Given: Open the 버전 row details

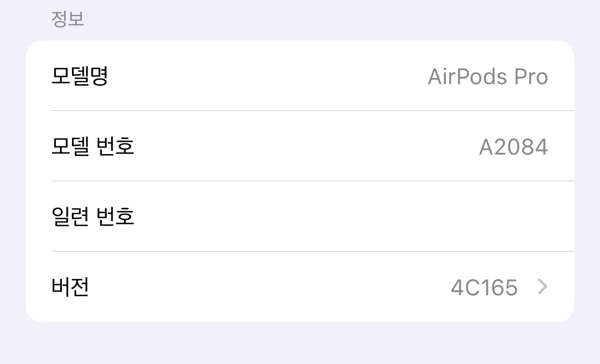Looking at the screenshot, I should point(300,287).
